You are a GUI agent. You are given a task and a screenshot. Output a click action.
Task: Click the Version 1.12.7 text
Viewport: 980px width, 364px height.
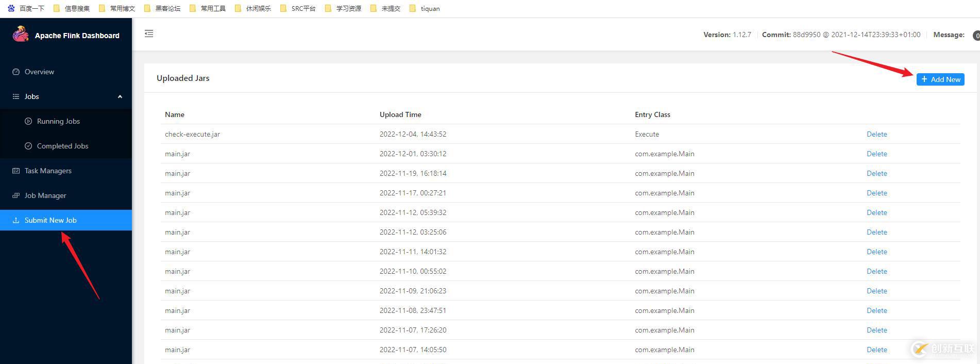click(727, 35)
